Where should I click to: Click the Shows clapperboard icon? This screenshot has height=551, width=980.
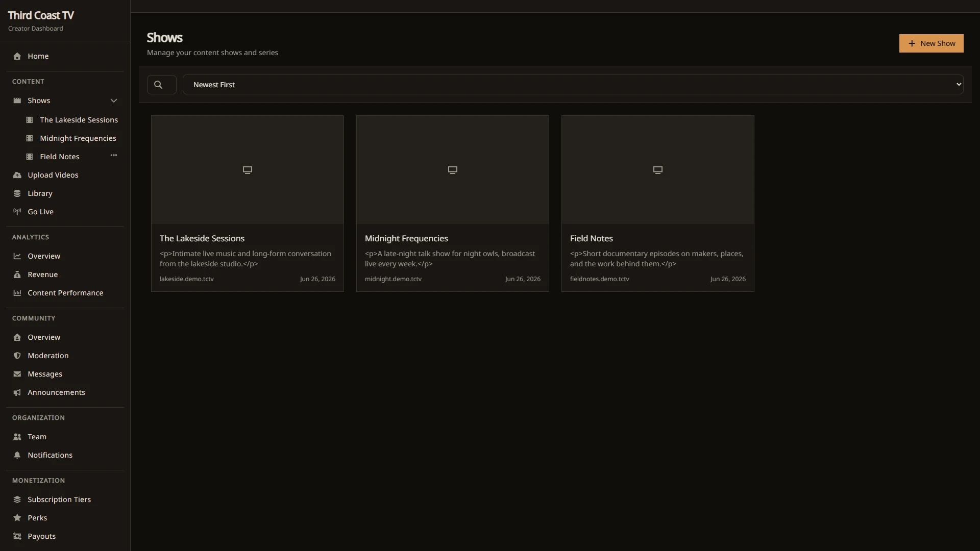(17, 101)
